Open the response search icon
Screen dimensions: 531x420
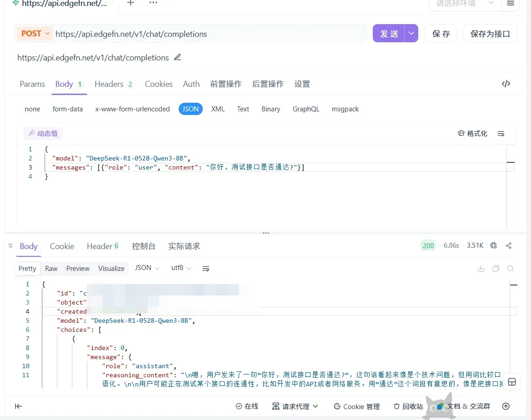(510, 268)
